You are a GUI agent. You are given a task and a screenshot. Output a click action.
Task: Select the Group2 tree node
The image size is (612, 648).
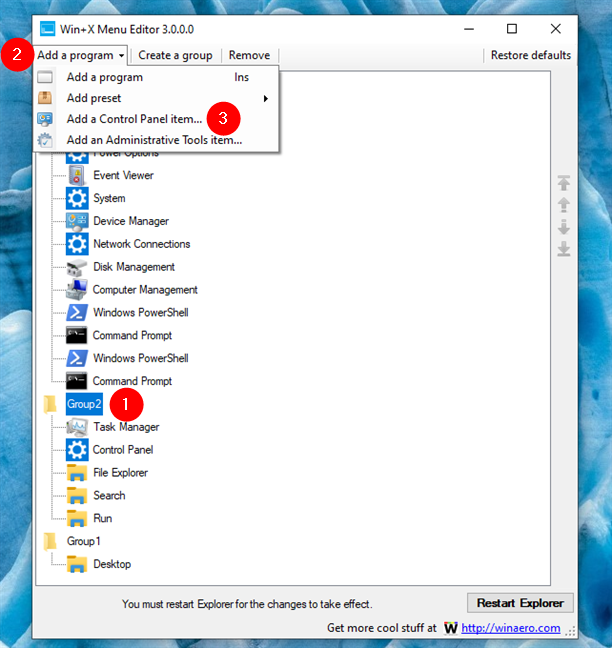click(x=84, y=404)
